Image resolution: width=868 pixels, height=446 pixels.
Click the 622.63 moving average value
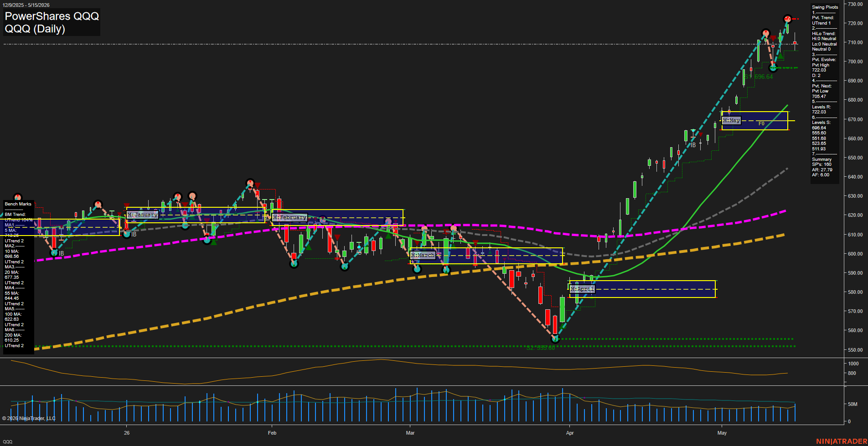12,319
